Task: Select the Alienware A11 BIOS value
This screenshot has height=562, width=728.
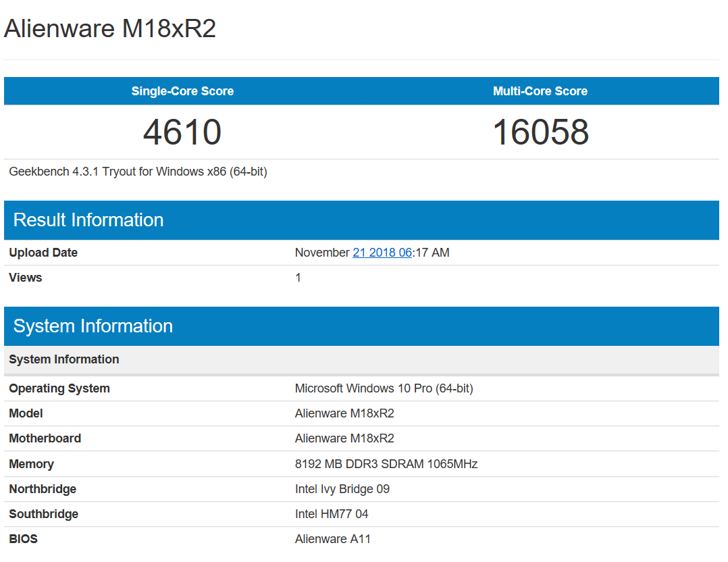Action: [333, 539]
